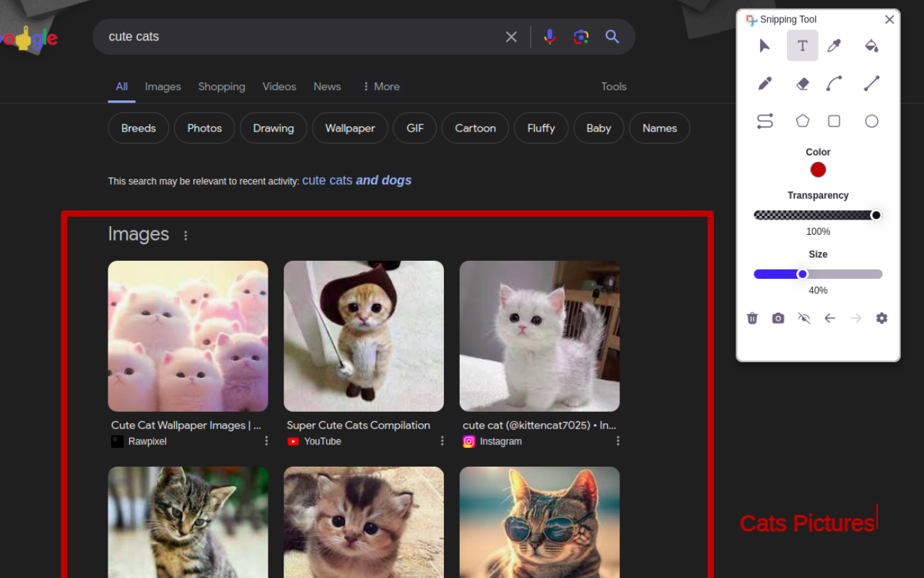The height and width of the screenshot is (578, 924).
Task: Click 'Cute Cat Wallpaper Images' result title
Action: [x=186, y=426]
